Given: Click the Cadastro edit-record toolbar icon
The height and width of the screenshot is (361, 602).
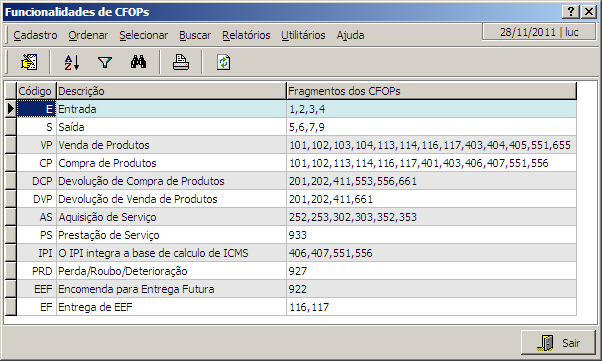Looking at the screenshot, I should pos(29,62).
